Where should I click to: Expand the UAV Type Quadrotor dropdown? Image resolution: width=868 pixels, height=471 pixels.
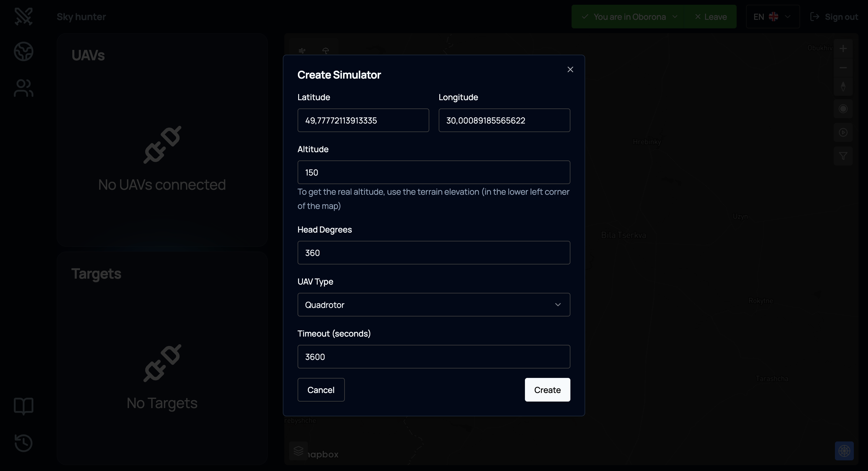(x=434, y=305)
